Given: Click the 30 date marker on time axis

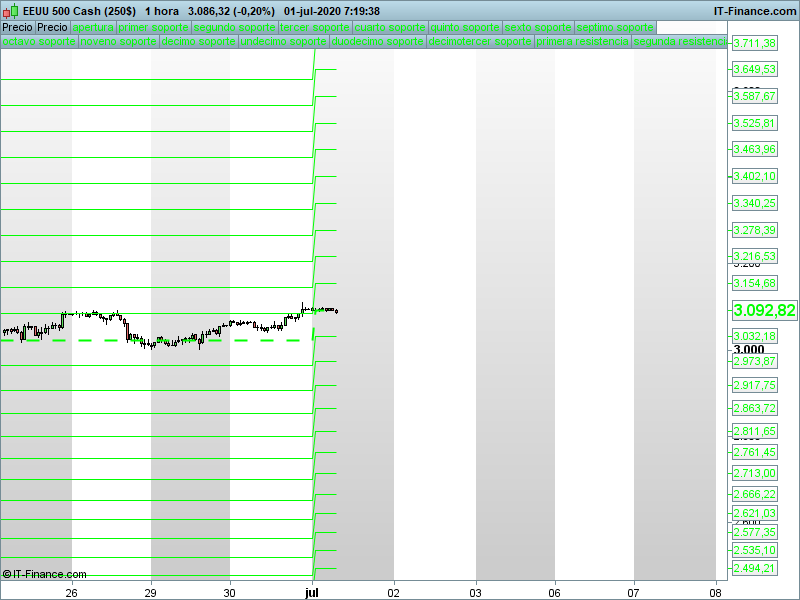Looking at the screenshot, I should pyautogui.click(x=230, y=593).
